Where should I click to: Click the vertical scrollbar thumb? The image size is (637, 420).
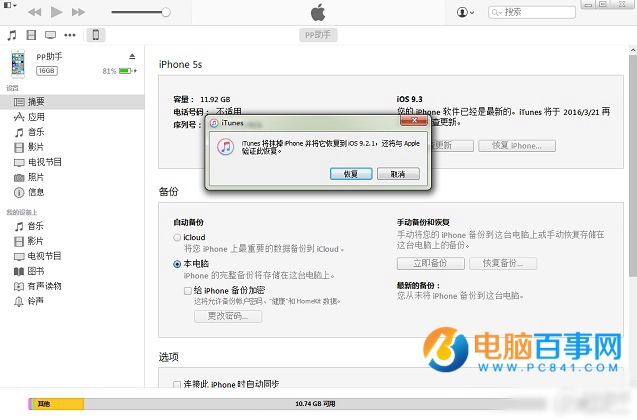[633, 166]
